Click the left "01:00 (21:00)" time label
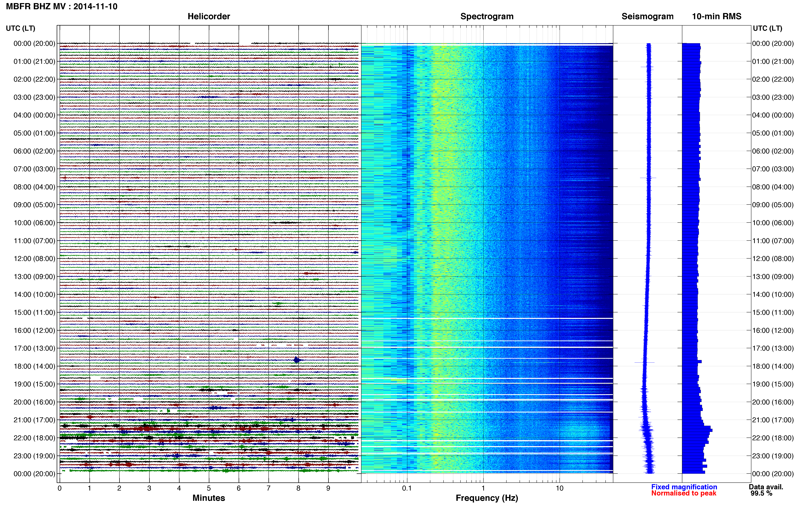The width and height of the screenshot is (812, 508). tap(34, 62)
